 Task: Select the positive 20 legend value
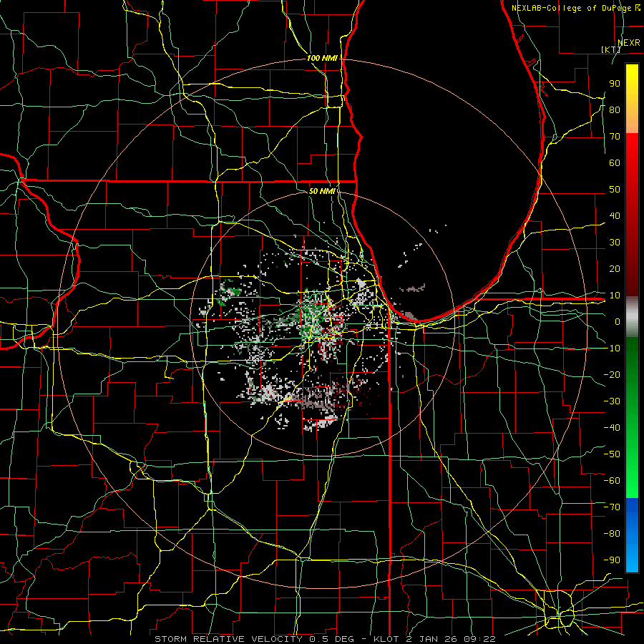(x=615, y=269)
